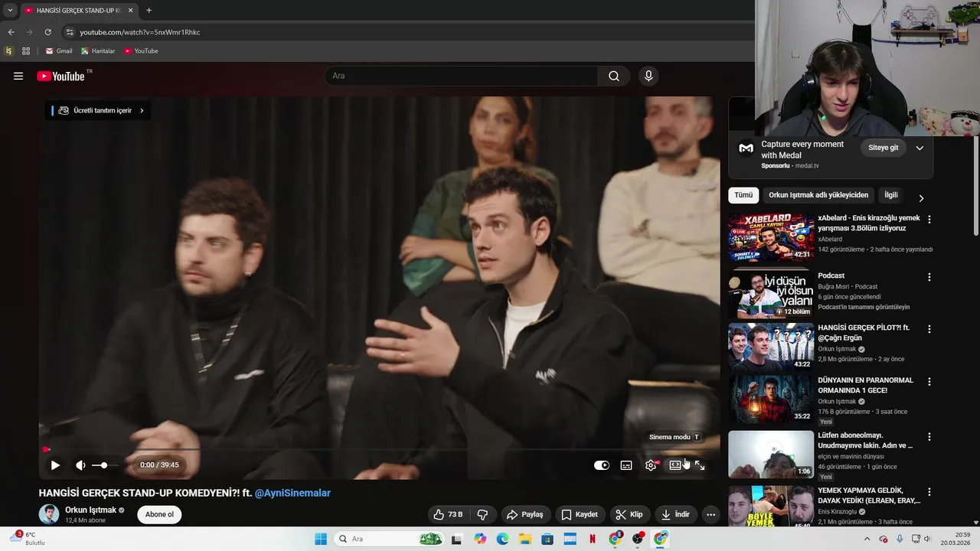Select the Tümü filter chip
Screen dimensions: 980x551
coord(743,195)
